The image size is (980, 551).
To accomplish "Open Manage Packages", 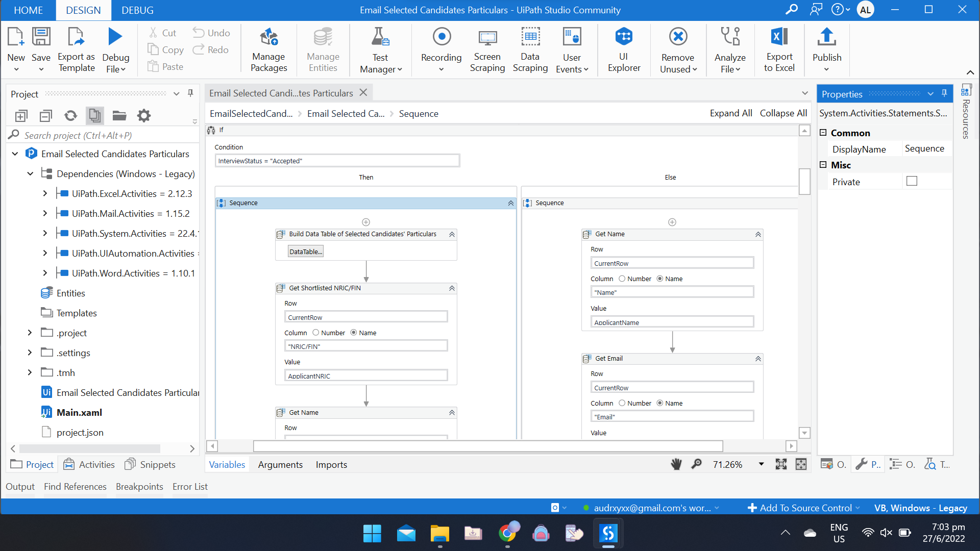I will tap(269, 49).
